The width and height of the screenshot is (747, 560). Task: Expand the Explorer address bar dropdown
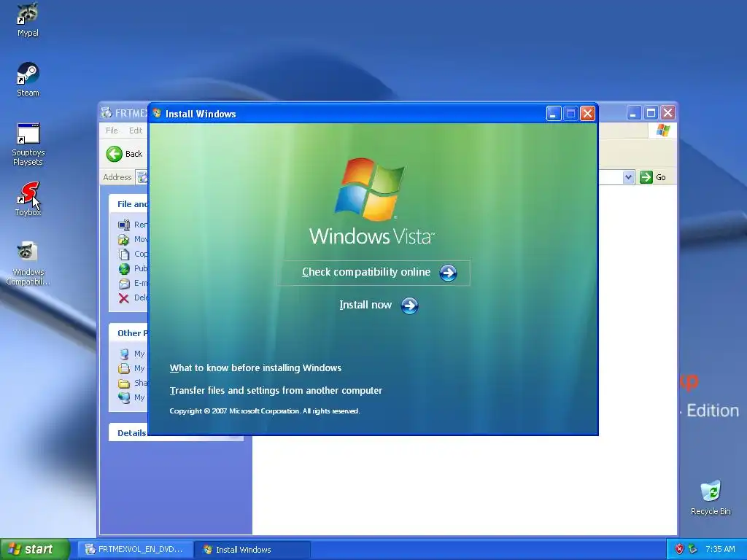pos(628,177)
